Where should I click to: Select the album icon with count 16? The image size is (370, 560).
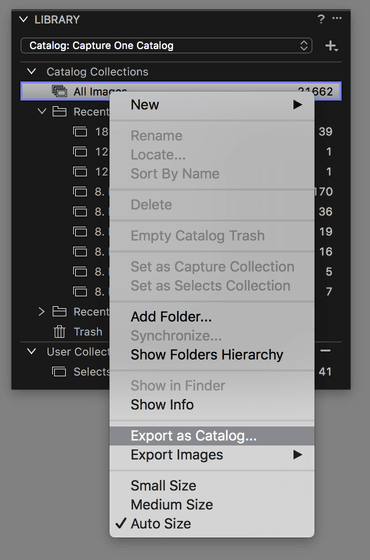[80, 252]
